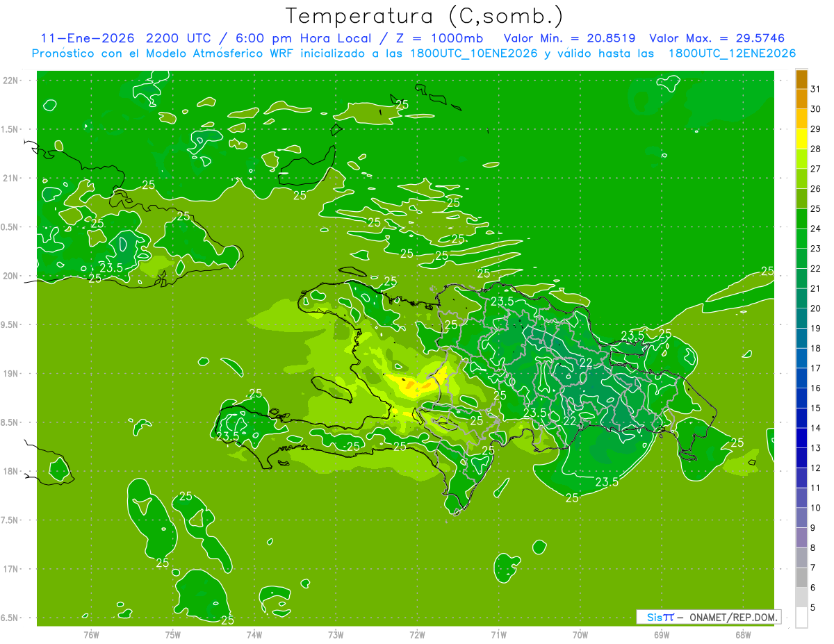This screenshot has width=834, height=644.
Task: Select the orange legend band between 30 and 31
Action: point(801,99)
